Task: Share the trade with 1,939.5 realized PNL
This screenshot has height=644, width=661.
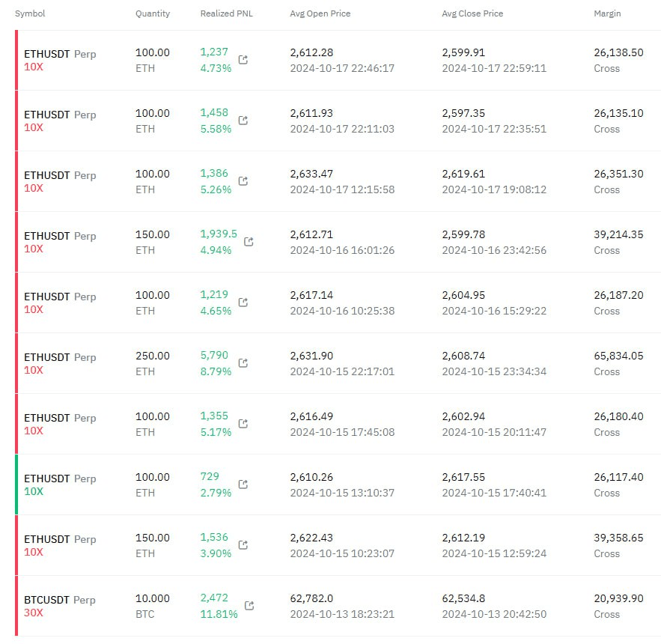Action: pos(249,242)
